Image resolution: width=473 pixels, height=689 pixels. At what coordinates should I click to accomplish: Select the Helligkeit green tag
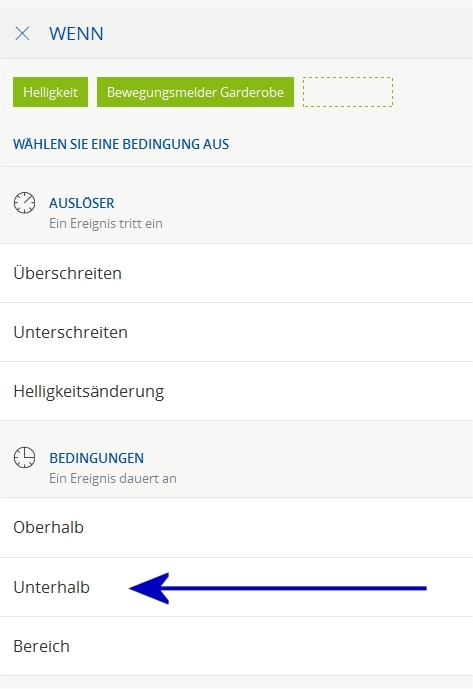tap(51, 92)
